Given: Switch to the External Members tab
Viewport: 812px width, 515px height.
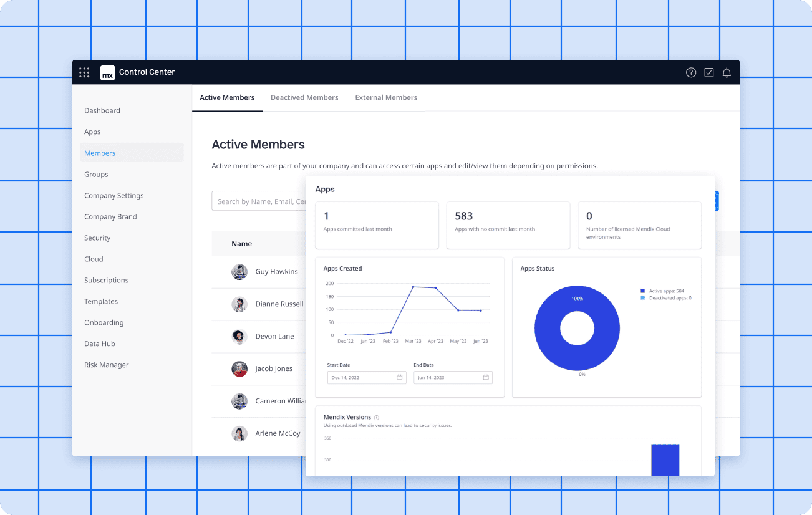Looking at the screenshot, I should coord(386,98).
